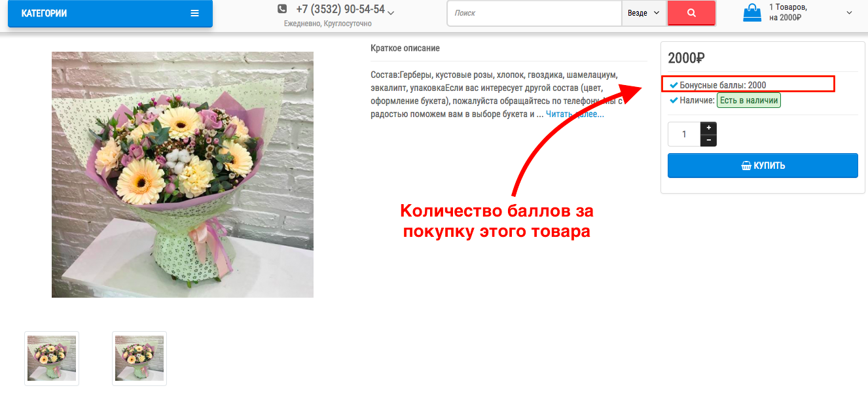868x405 pixels.
Task: Open the Категории menu
Action: pyautogui.click(x=110, y=13)
